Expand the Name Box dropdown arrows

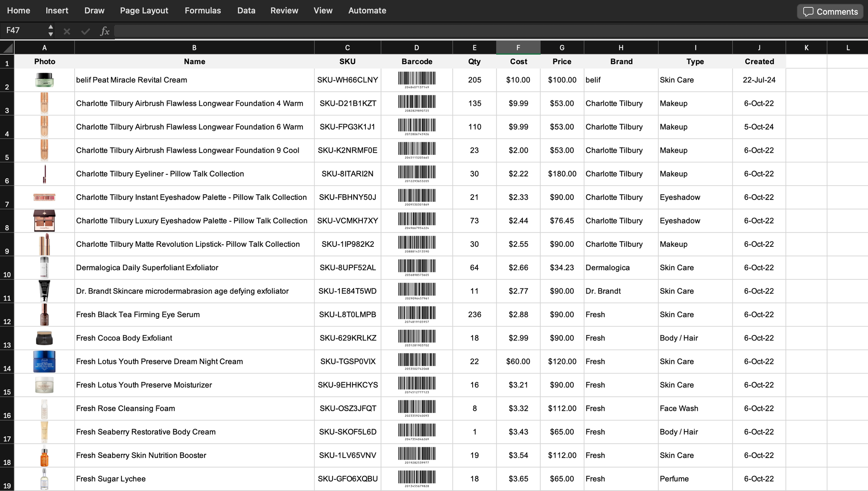[51, 30]
